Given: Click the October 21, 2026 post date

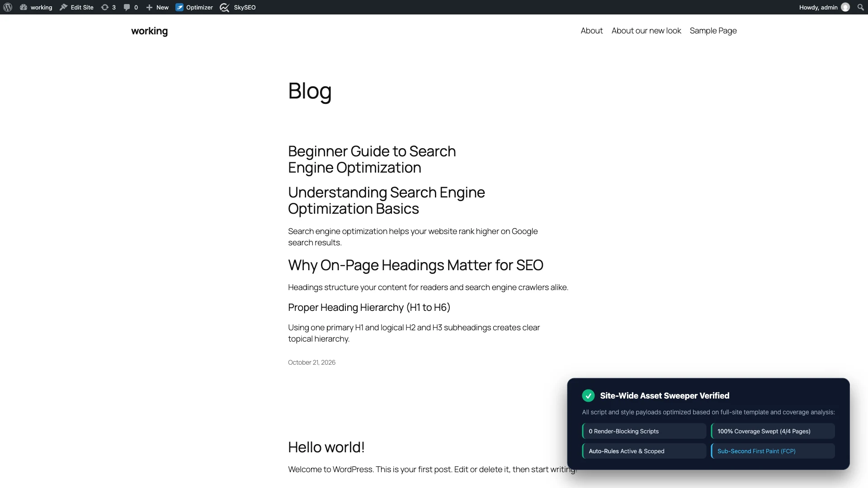Looking at the screenshot, I should click(312, 362).
